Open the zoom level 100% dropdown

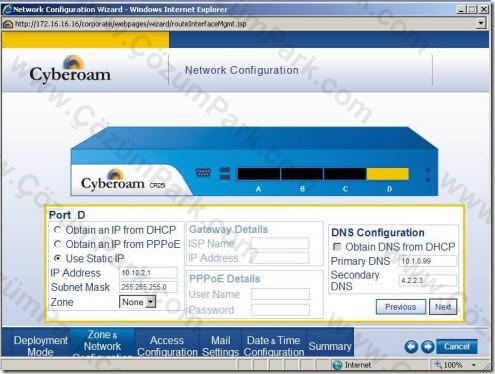coord(474,365)
